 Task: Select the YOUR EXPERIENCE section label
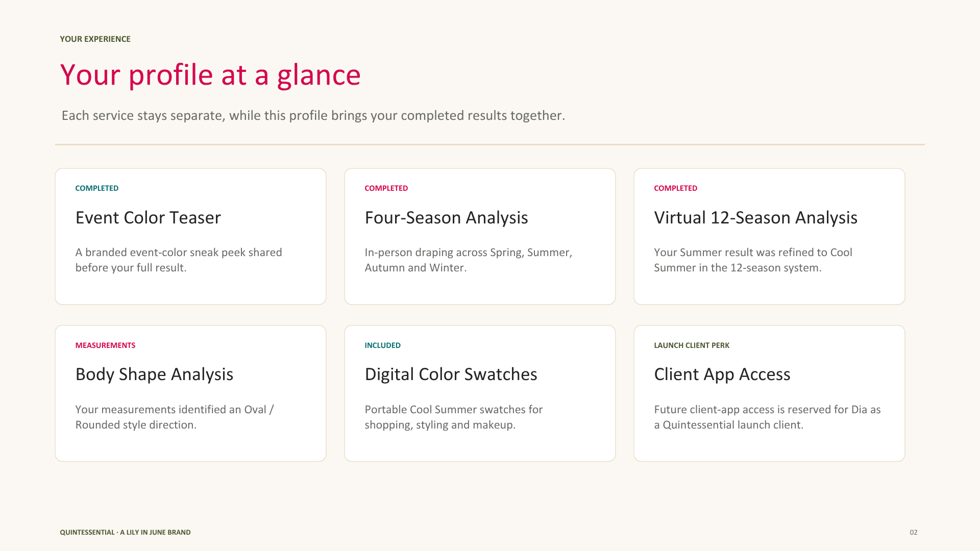pyautogui.click(x=95, y=39)
